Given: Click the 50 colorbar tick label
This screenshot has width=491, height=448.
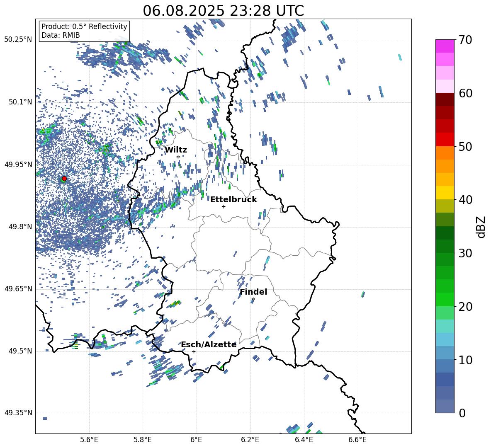Looking at the screenshot, I should point(465,147).
